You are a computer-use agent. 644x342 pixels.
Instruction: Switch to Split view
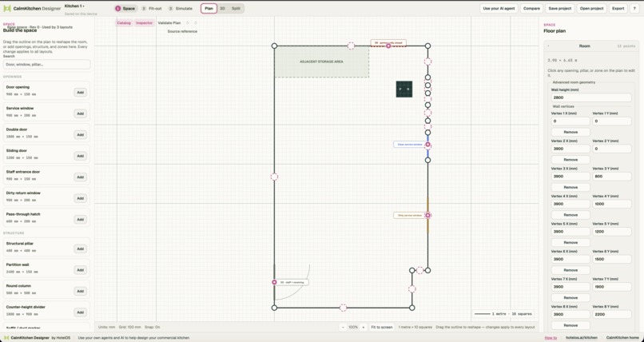(x=236, y=8)
